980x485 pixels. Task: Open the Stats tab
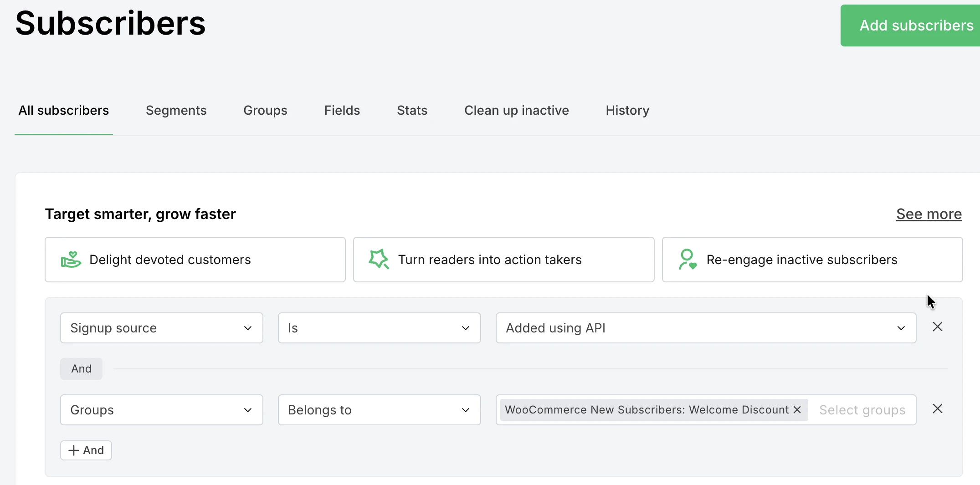(412, 110)
